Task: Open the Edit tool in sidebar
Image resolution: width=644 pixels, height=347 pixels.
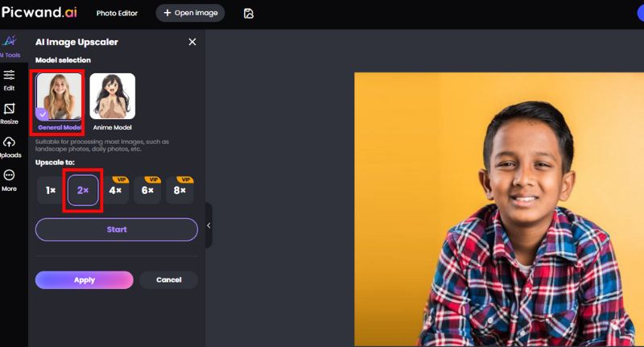Action: pyautogui.click(x=10, y=80)
